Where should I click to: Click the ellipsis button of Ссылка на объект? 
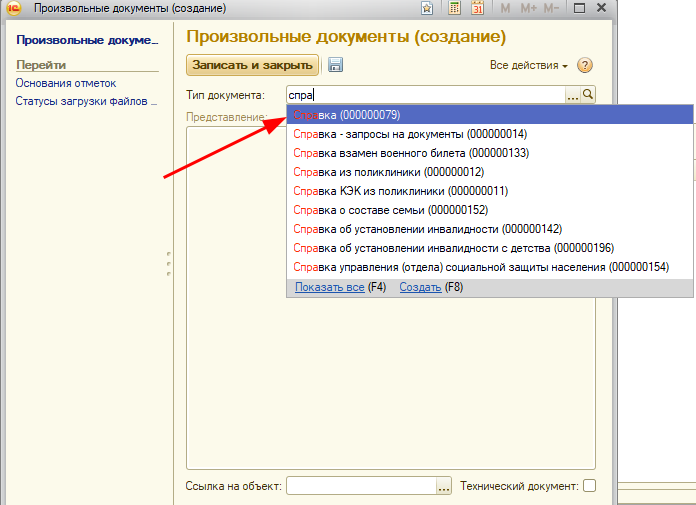point(444,486)
